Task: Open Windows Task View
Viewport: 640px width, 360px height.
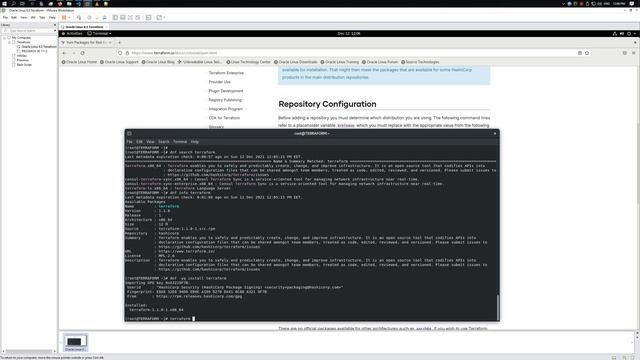Action: click(x=22, y=3)
